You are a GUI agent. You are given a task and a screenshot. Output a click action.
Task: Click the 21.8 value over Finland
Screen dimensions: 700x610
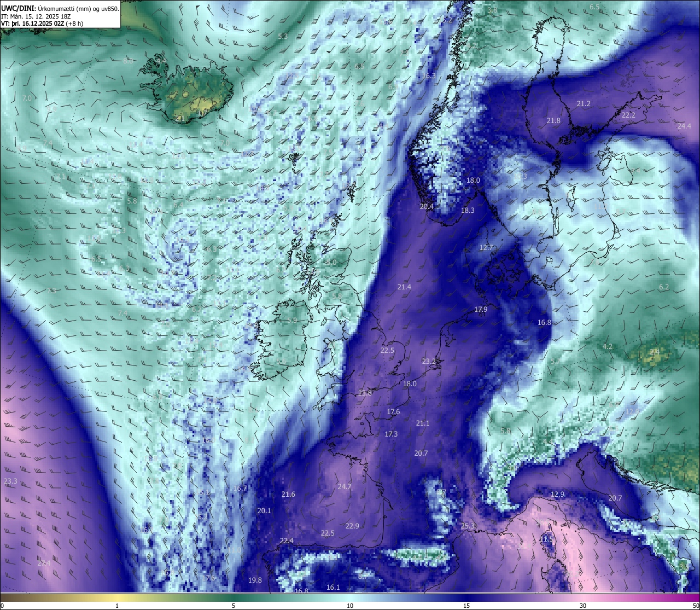[553, 121]
